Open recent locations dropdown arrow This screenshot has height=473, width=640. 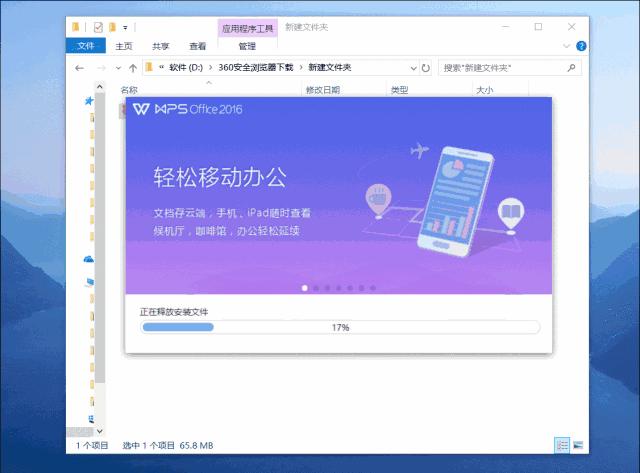tap(118, 68)
